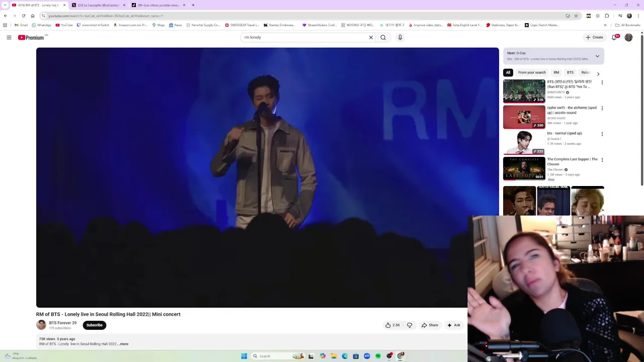Open File Explorer from the taskbar
644x362 pixels.
[334, 356]
